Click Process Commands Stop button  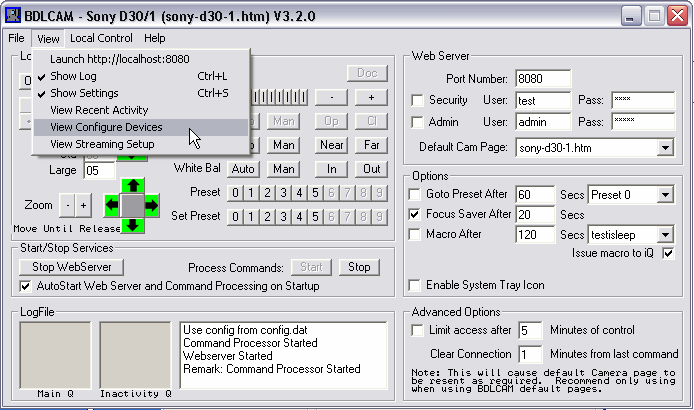point(359,267)
